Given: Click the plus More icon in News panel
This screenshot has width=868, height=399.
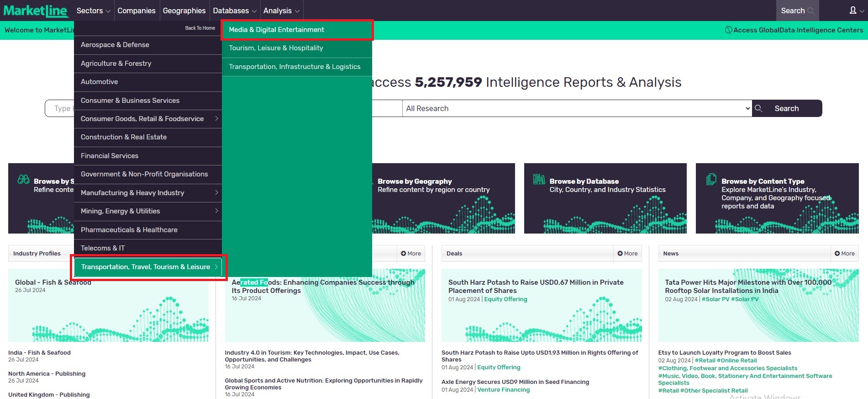Looking at the screenshot, I should (x=837, y=254).
